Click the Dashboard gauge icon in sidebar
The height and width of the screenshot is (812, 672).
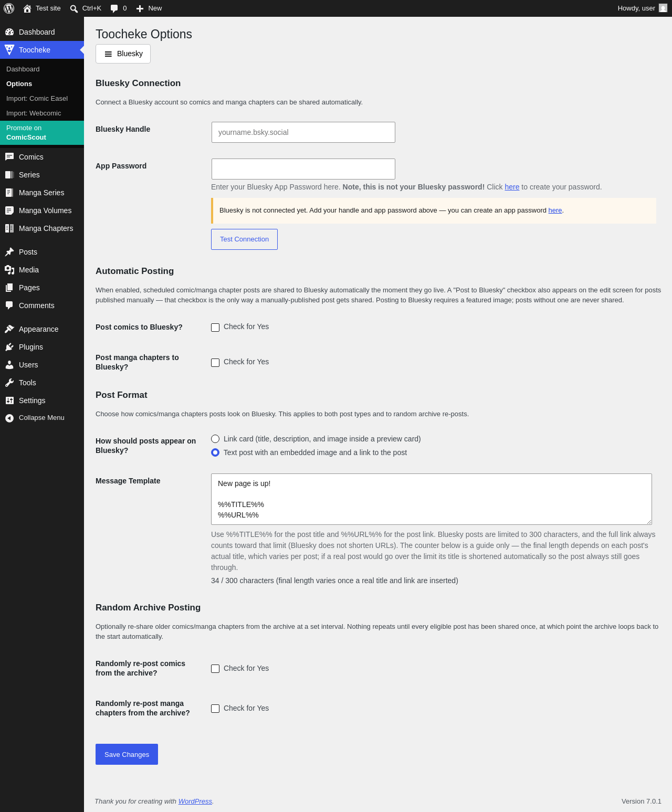tap(9, 32)
